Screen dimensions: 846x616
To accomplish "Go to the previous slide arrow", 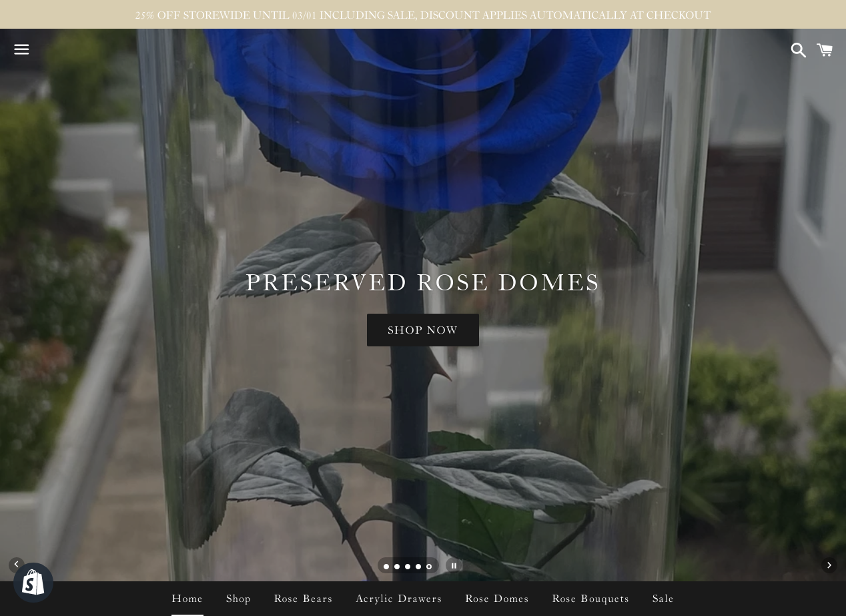I will (17, 565).
